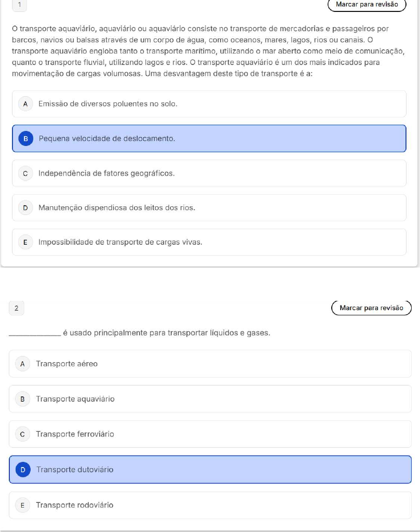This screenshot has height=532, width=420.
Task: Choose answer Pequena velocidade de deslocamento
Action: [209, 138]
